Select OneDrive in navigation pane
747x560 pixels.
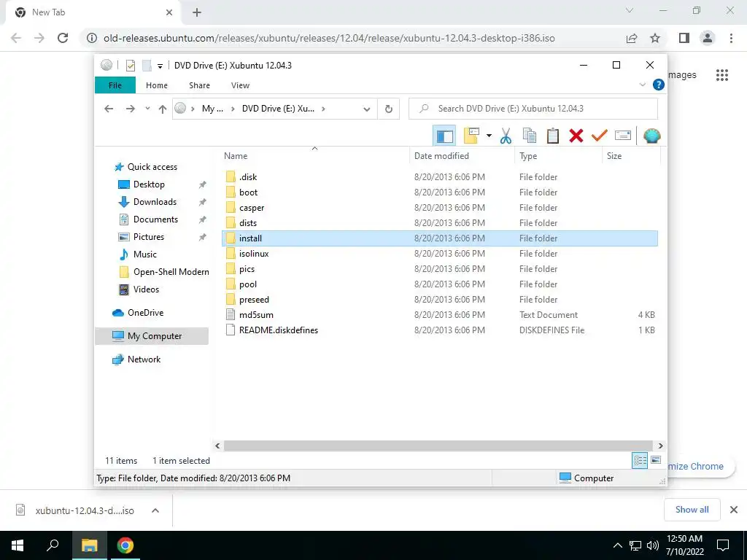point(145,313)
